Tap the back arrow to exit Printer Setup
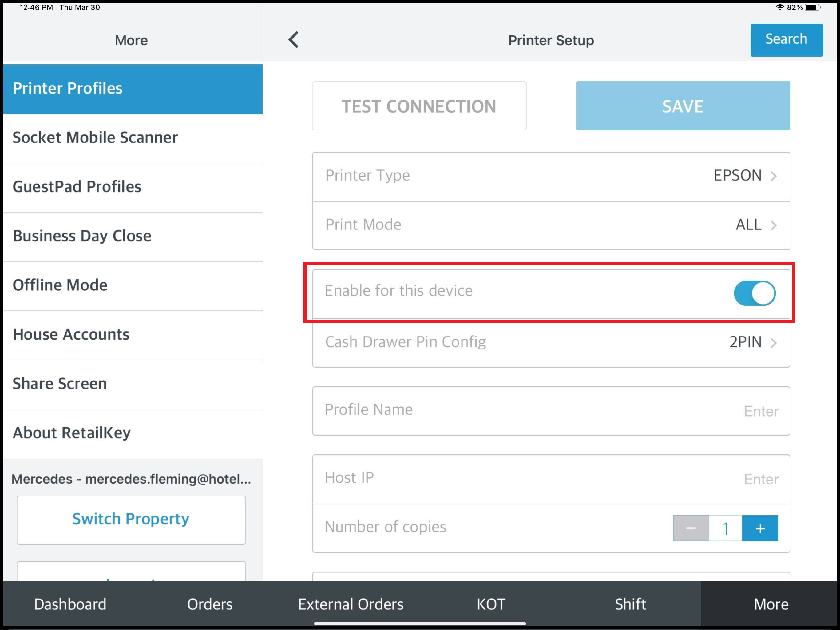This screenshot has width=840, height=630. coord(293,39)
